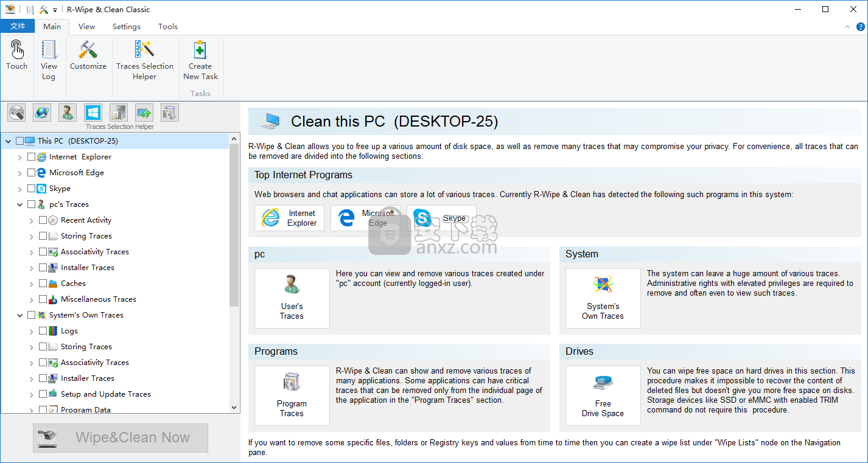Expand the Recent Activity node

point(32,220)
